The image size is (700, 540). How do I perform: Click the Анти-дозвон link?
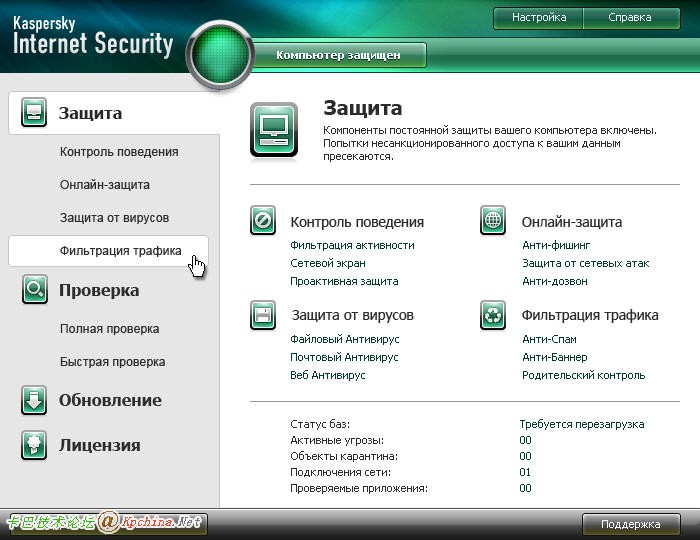click(554, 281)
